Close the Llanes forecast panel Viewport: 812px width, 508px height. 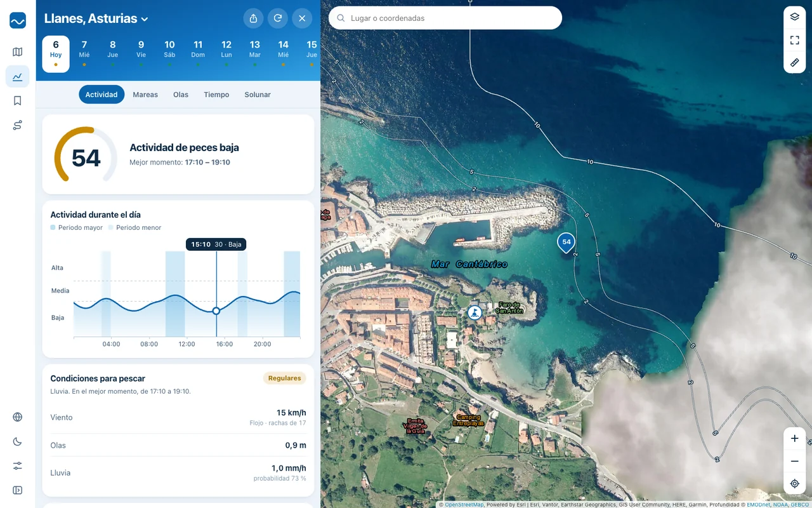coord(302,18)
